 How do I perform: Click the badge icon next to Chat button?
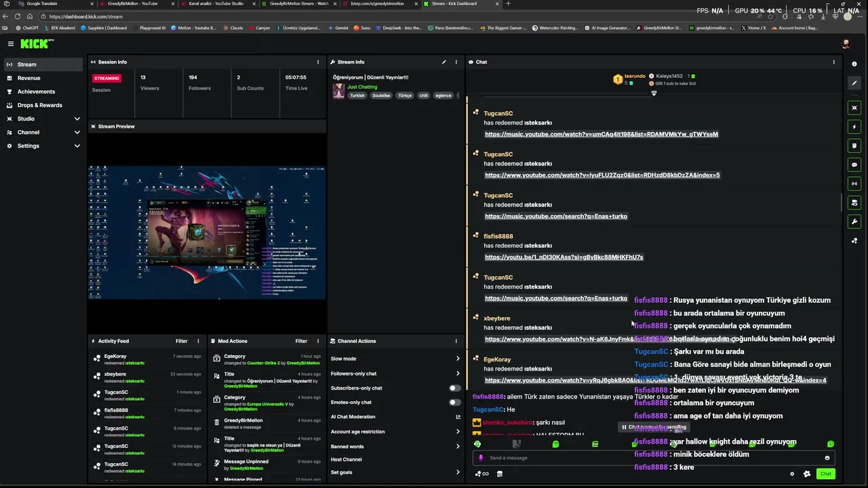[807, 474]
